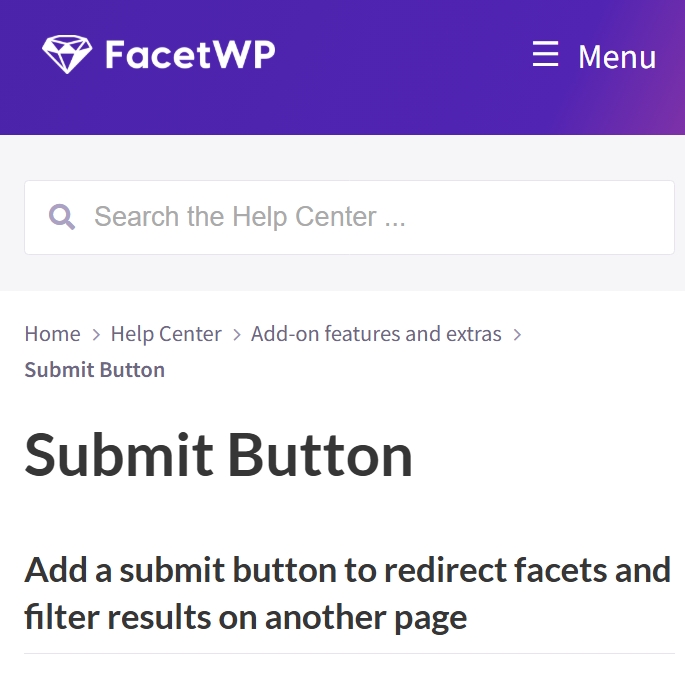Click the FacetWP wordmark text
The width and height of the screenshot is (685, 684).
[x=190, y=54]
